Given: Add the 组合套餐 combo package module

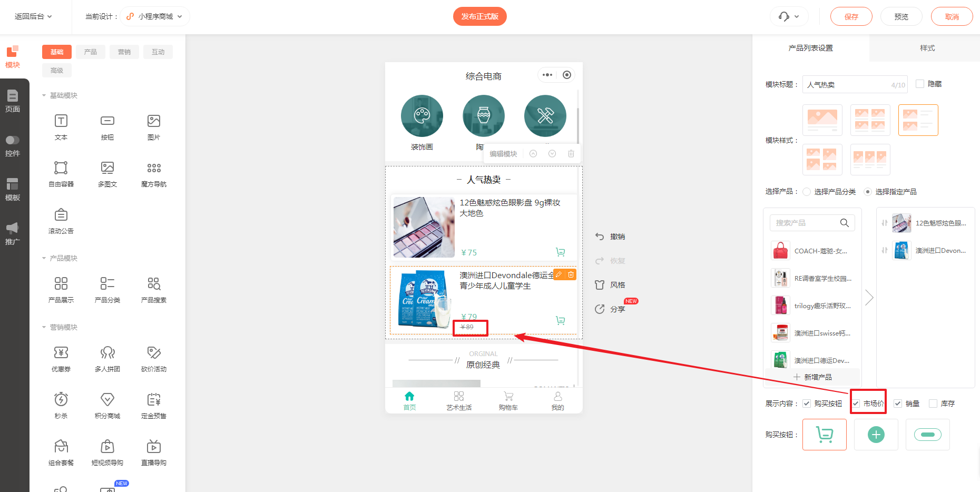Looking at the screenshot, I should (61, 452).
